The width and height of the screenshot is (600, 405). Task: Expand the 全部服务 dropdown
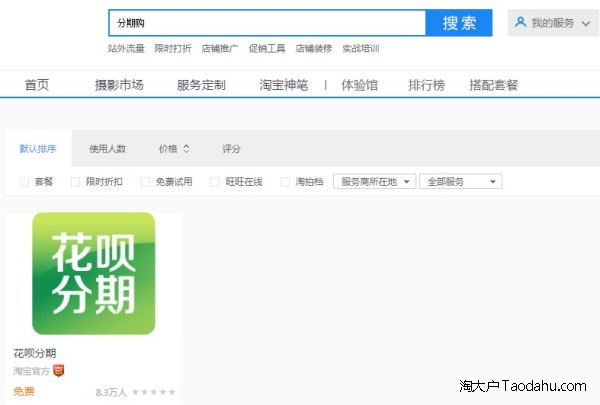(x=461, y=181)
